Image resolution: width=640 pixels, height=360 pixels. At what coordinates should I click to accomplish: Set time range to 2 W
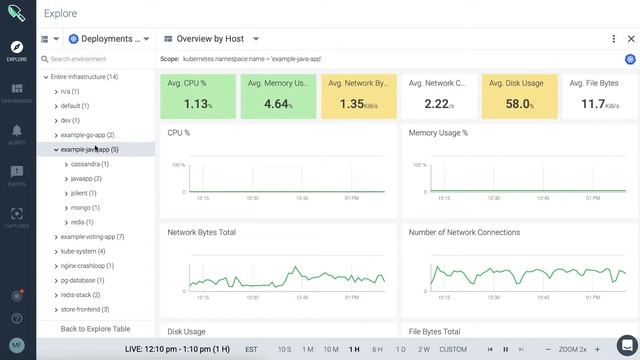tap(424, 349)
